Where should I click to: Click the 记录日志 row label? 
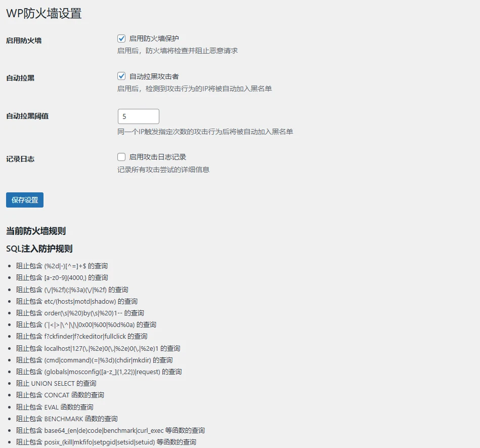20,159
